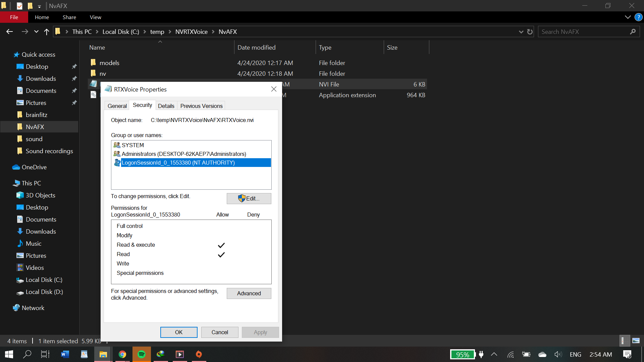Open Videos folder under This PC
The image size is (644, 362).
pos(35,267)
